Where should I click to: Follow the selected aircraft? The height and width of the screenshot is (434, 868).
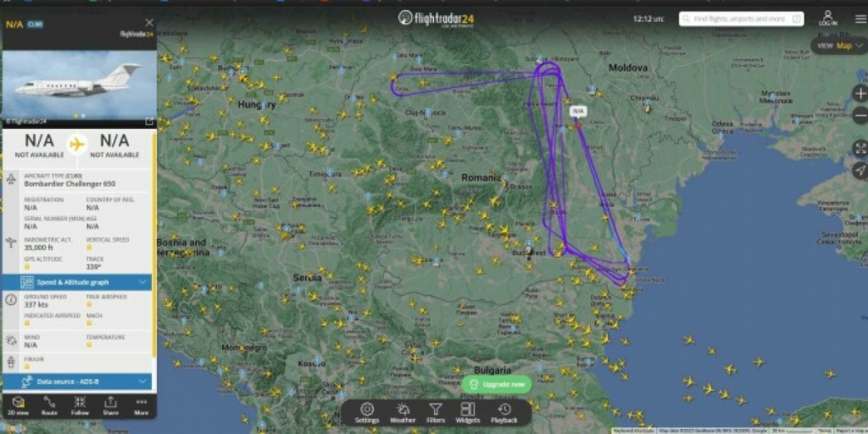[80, 405]
